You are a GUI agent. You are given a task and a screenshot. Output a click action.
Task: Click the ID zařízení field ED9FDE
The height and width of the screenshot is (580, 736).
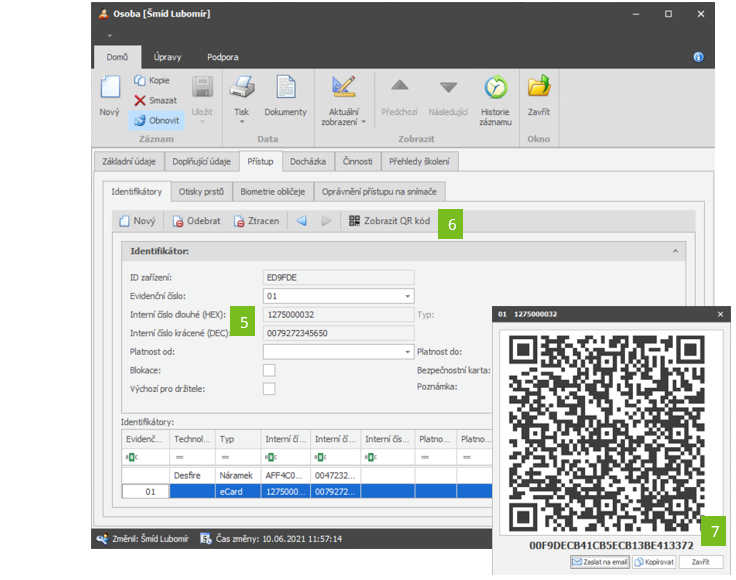338,278
